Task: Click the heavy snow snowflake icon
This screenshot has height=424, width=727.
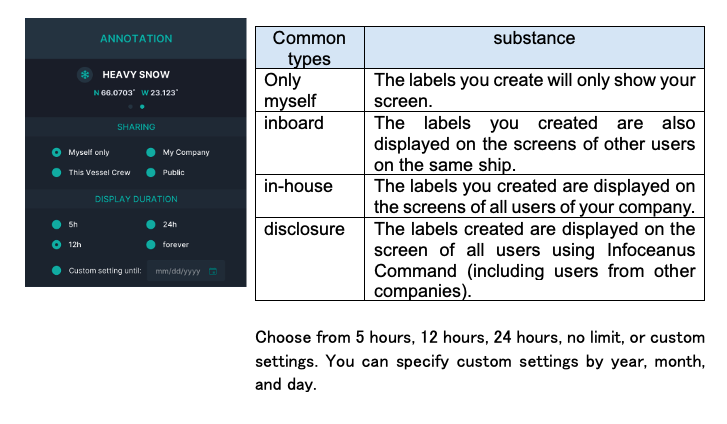Action: point(85,74)
